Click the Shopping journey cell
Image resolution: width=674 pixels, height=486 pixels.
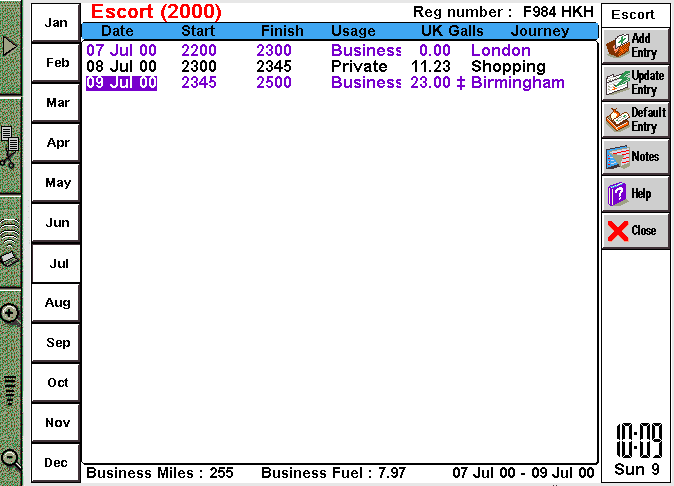pos(509,66)
